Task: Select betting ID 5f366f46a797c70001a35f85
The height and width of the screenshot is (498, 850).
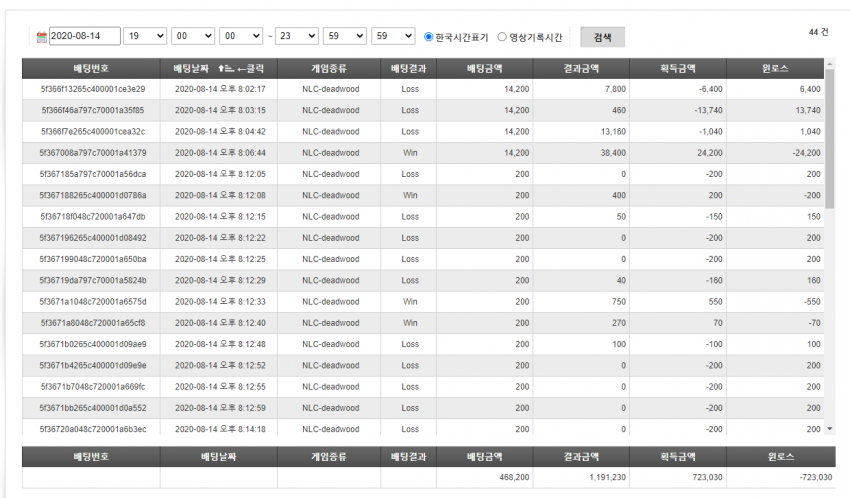Action: (93, 110)
